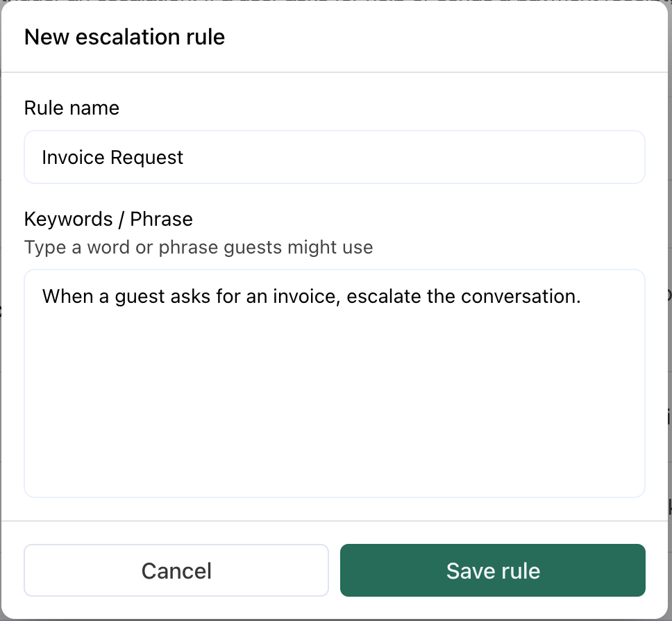The width and height of the screenshot is (672, 621).
Task: Click the Keywords / Phrase text area
Action: 333,382
